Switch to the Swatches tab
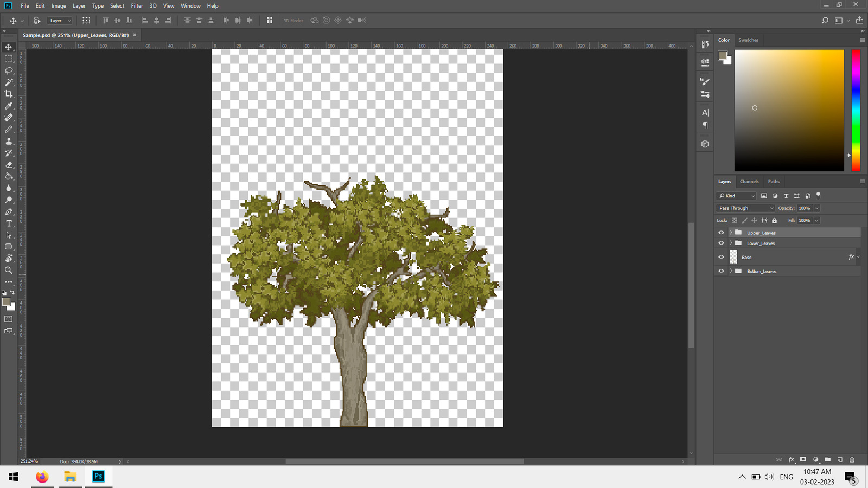868x488 pixels. click(x=748, y=40)
